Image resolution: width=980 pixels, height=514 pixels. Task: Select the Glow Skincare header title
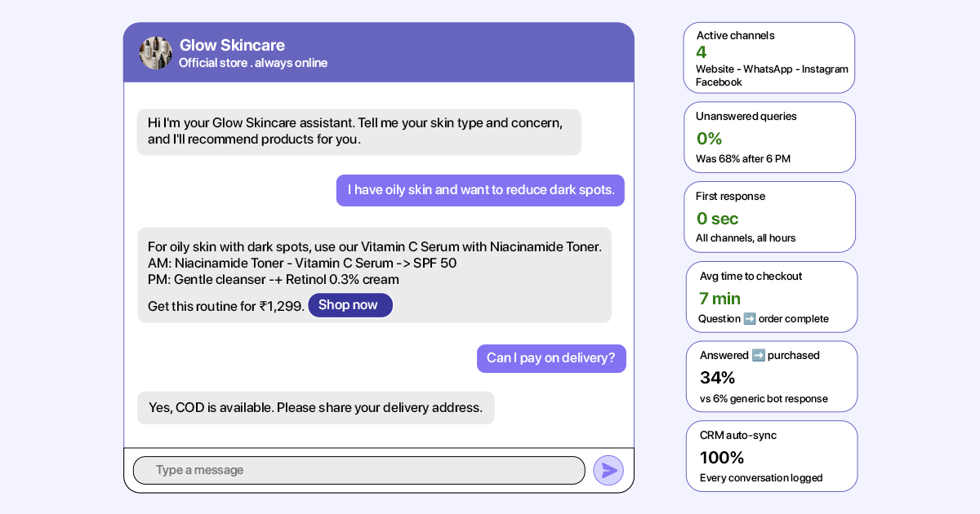pyautogui.click(x=232, y=45)
